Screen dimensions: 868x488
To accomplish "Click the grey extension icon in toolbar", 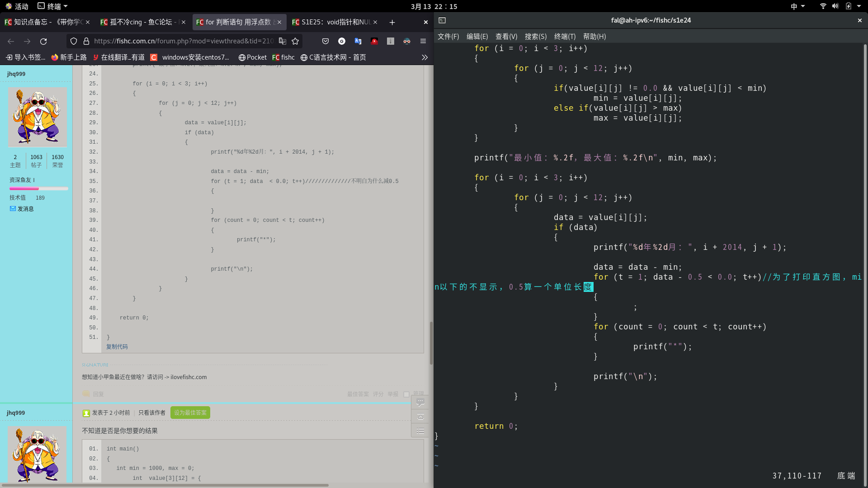I will coord(391,41).
